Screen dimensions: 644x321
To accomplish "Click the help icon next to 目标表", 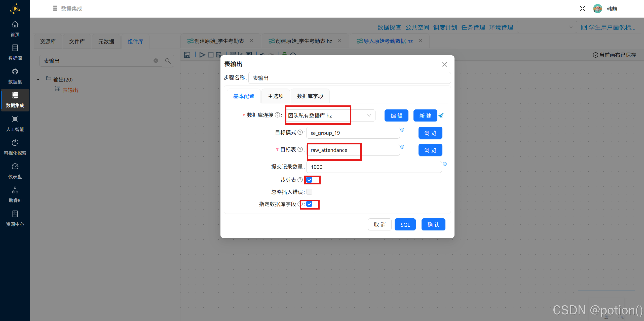I will (300, 149).
